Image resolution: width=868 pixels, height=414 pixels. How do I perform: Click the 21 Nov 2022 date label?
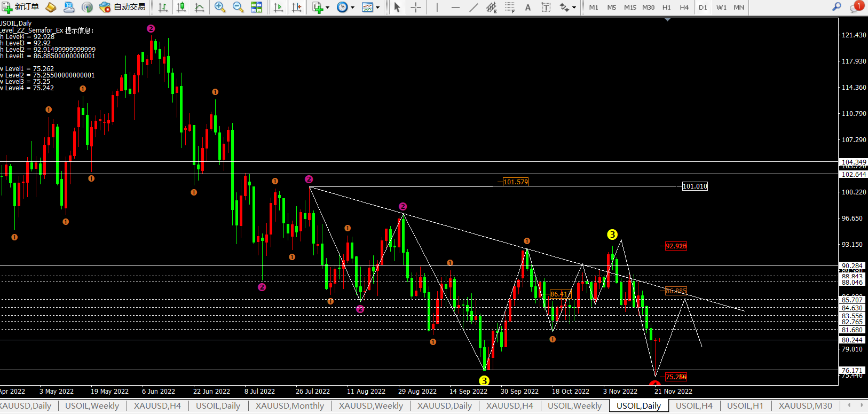673,392
